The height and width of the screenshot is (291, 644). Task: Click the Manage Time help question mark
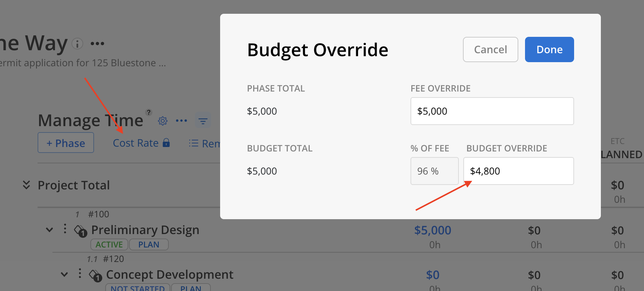149,112
